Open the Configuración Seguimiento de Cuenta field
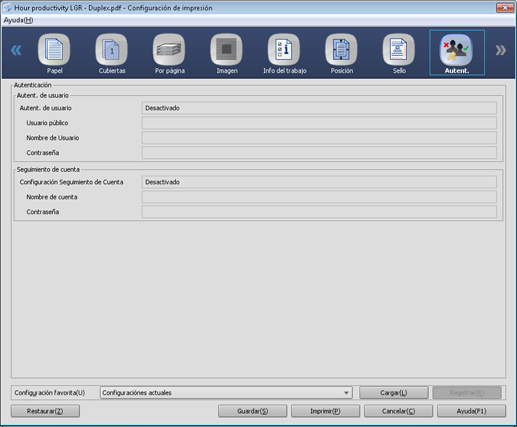The image size is (517, 427). (x=319, y=182)
